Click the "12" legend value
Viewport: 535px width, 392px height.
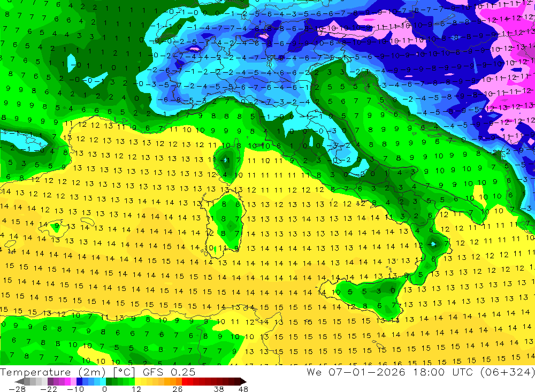click(x=136, y=389)
